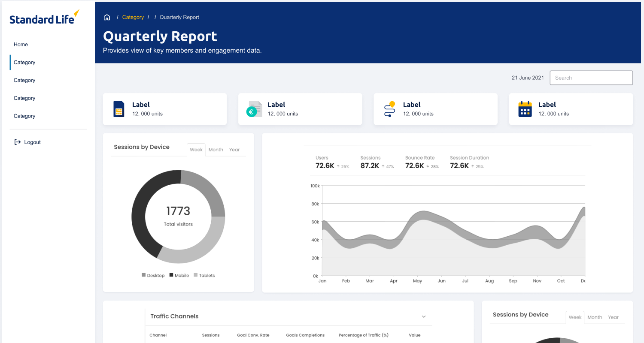
Task: Toggle Desktop in the Sessions by Device legend
Action: pos(153,275)
